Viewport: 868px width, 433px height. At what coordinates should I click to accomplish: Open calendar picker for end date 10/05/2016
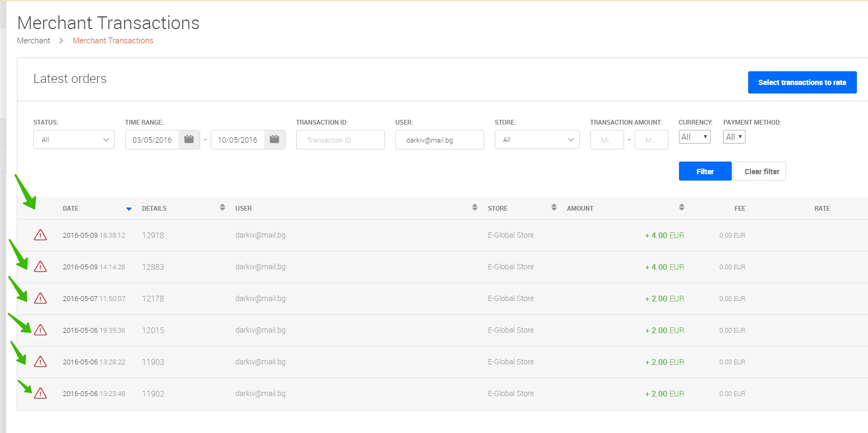click(x=275, y=139)
